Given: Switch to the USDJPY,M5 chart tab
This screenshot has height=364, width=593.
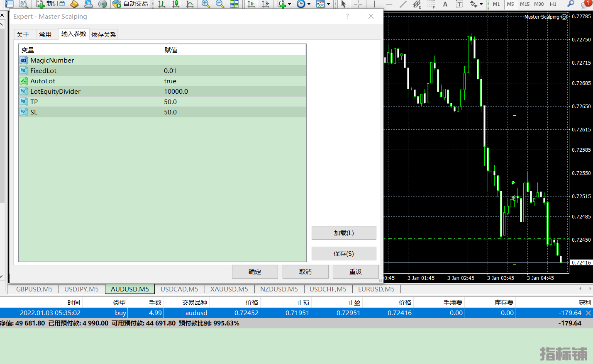Looking at the screenshot, I should (82, 289).
